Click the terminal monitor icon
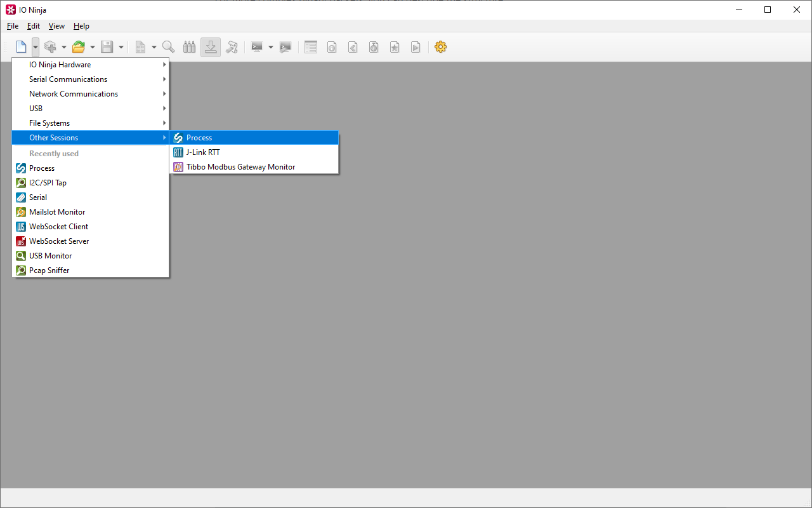 coord(257,47)
